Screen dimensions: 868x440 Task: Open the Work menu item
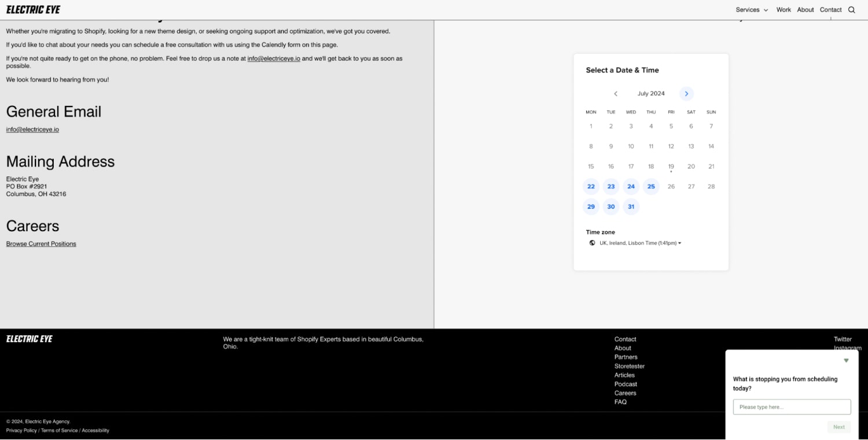point(784,10)
